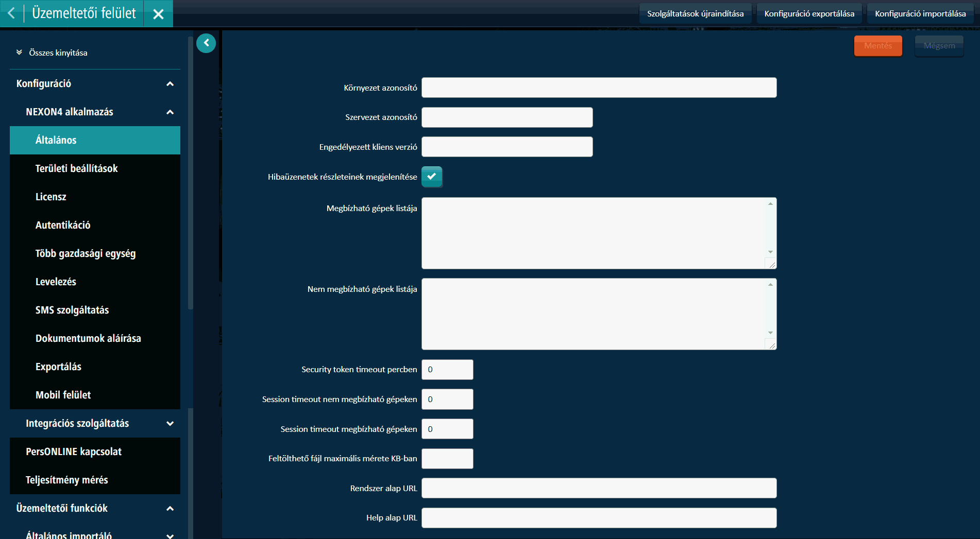Open SMS szolgáltatás settings
Image resolution: width=980 pixels, height=539 pixels.
click(95, 310)
